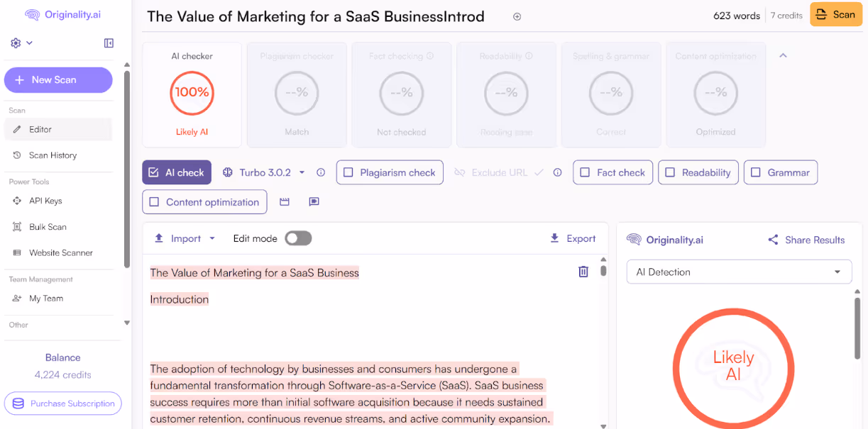Open the AI Detection dropdown
Image resolution: width=868 pixels, height=429 pixels.
tap(739, 272)
